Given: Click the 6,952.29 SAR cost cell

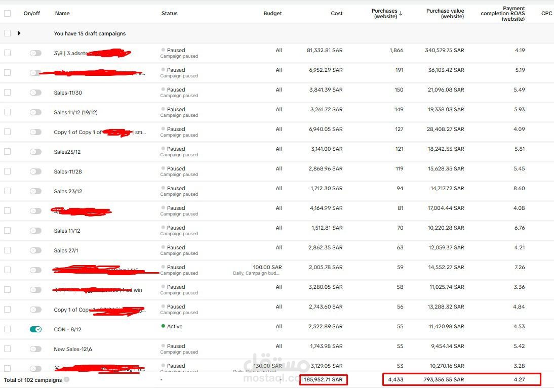Looking at the screenshot, I should pos(326,70).
